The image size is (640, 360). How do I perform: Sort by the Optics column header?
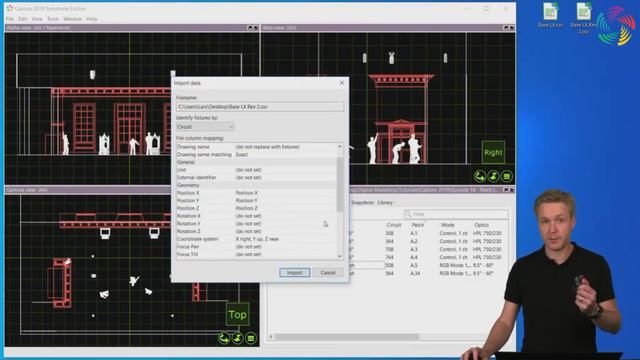coord(481,225)
